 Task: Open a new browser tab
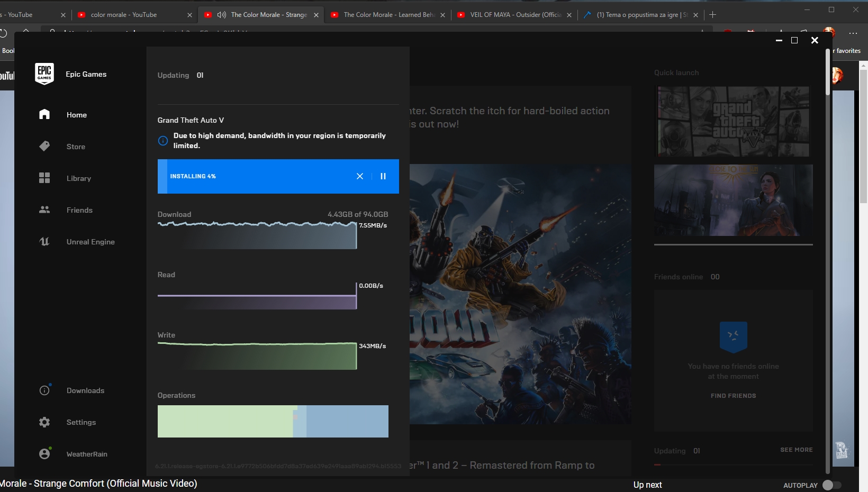tap(712, 15)
